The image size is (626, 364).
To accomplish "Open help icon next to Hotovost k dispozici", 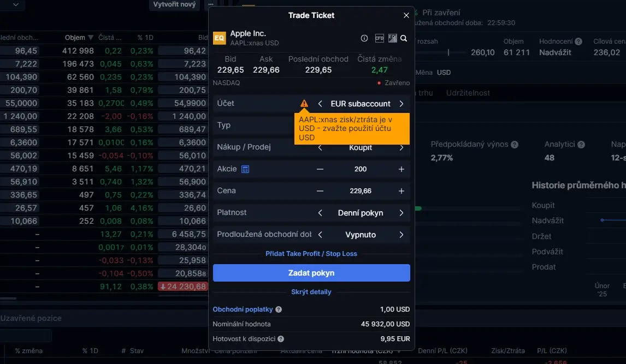I will pyautogui.click(x=281, y=339).
